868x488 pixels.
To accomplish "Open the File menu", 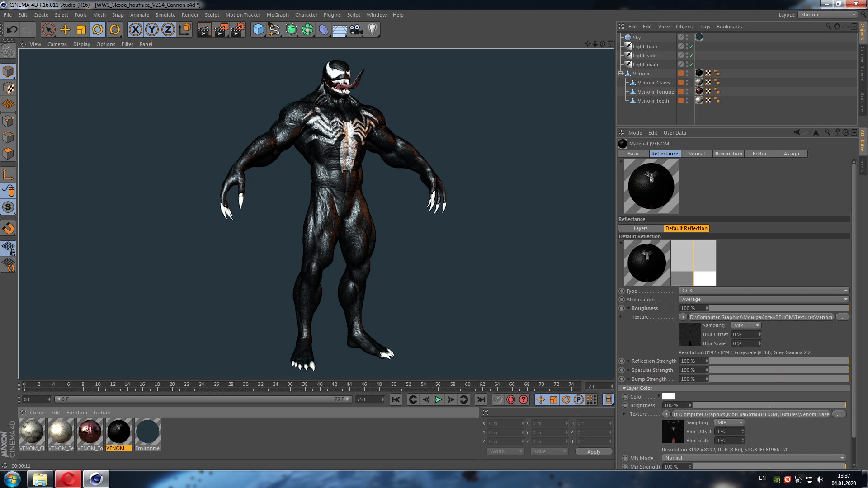I will (x=8, y=15).
